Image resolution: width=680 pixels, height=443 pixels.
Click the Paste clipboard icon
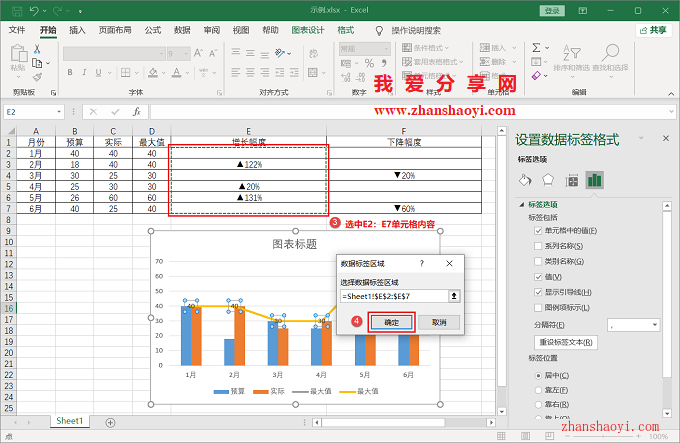tap(18, 53)
